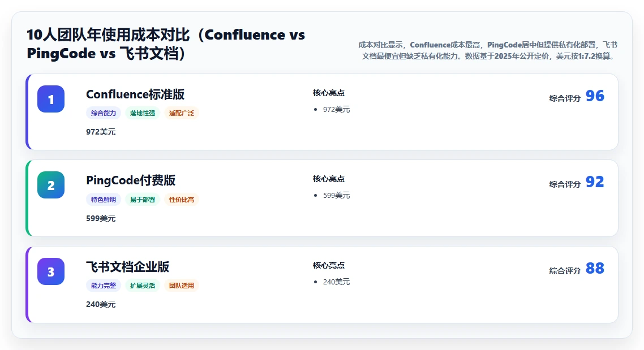Image resolution: width=644 pixels, height=350 pixels.
Task: Click the score 96
Action: click(x=595, y=96)
